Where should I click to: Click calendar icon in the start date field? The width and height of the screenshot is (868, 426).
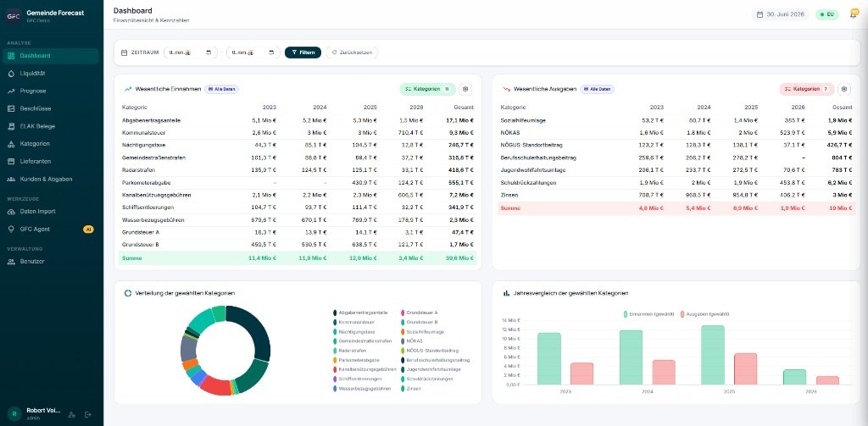click(209, 53)
